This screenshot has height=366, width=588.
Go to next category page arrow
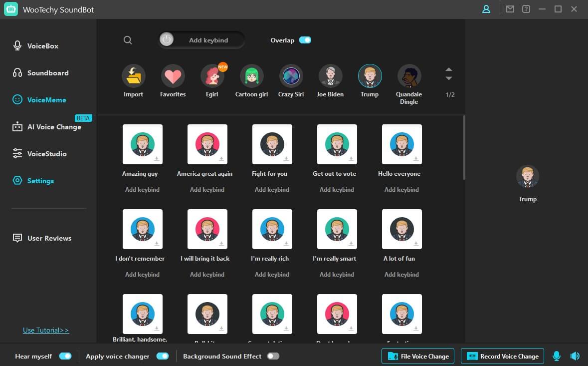pyautogui.click(x=449, y=78)
